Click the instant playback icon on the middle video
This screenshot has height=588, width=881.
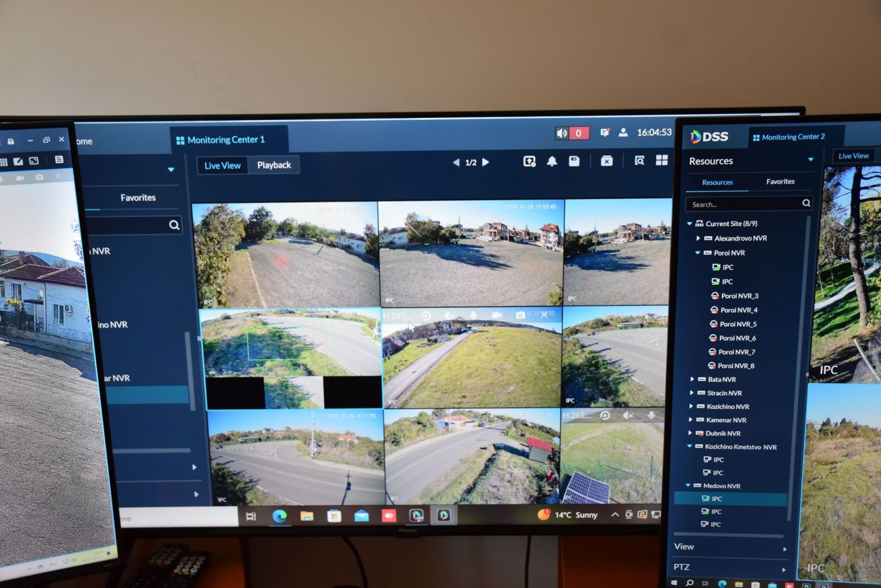(426, 316)
